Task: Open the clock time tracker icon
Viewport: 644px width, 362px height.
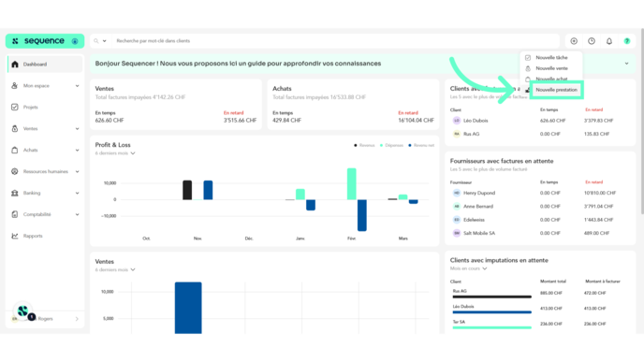Action: [x=592, y=41]
